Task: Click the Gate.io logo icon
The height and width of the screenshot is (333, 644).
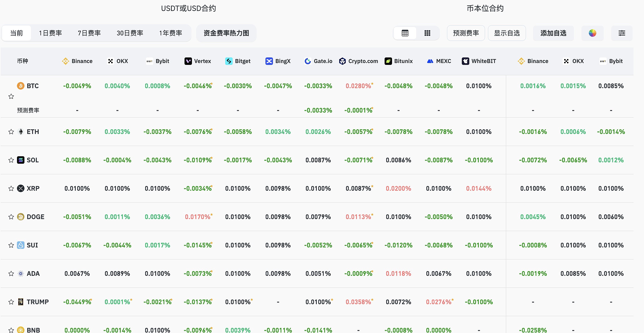Action: click(308, 61)
